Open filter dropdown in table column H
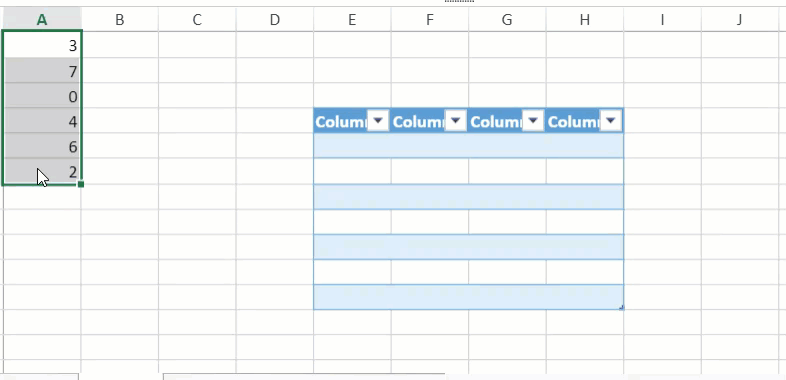Image resolution: width=786 pixels, height=380 pixels. click(611, 121)
